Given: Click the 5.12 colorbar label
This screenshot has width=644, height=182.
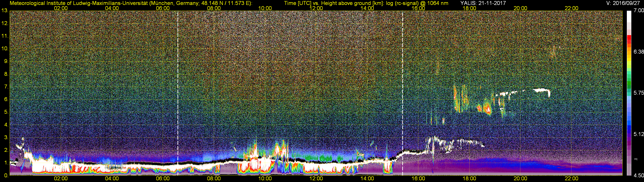Looking at the screenshot, I should tap(638, 134).
